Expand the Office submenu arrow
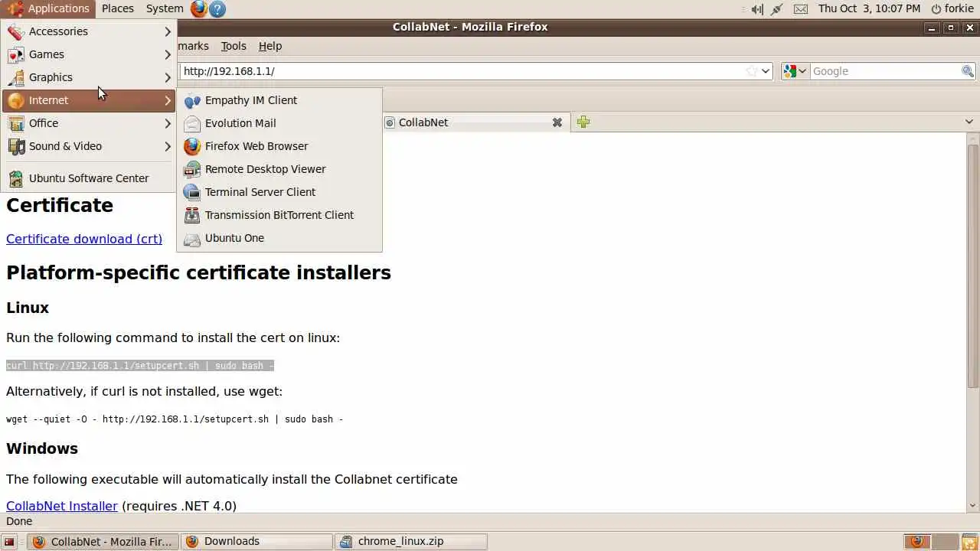This screenshot has width=980, height=551. (x=168, y=123)
